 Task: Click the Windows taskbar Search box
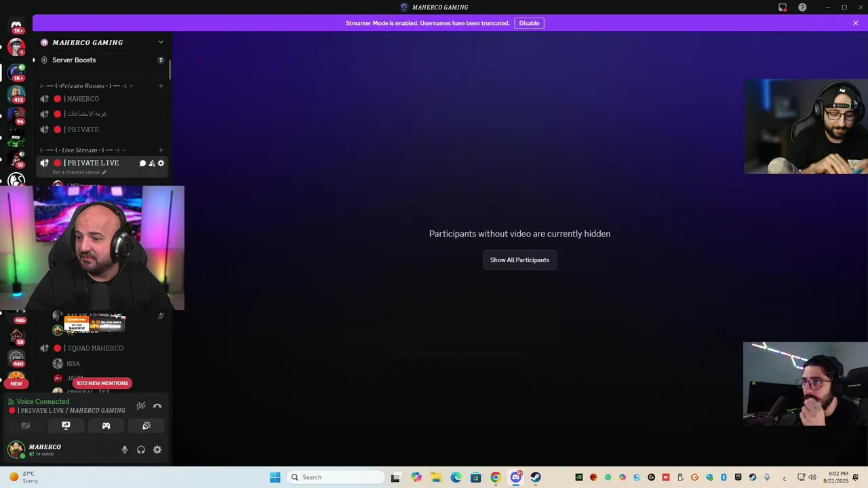pos(336,477)
